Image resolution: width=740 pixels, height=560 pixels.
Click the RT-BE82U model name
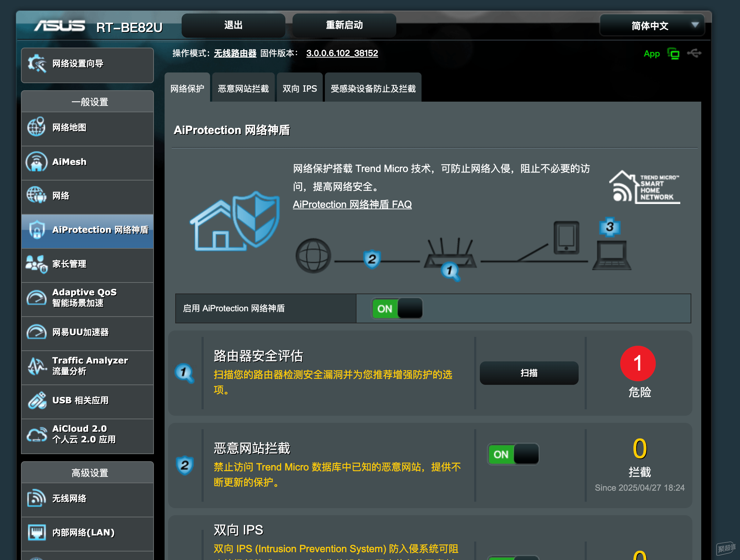(129, 27)
